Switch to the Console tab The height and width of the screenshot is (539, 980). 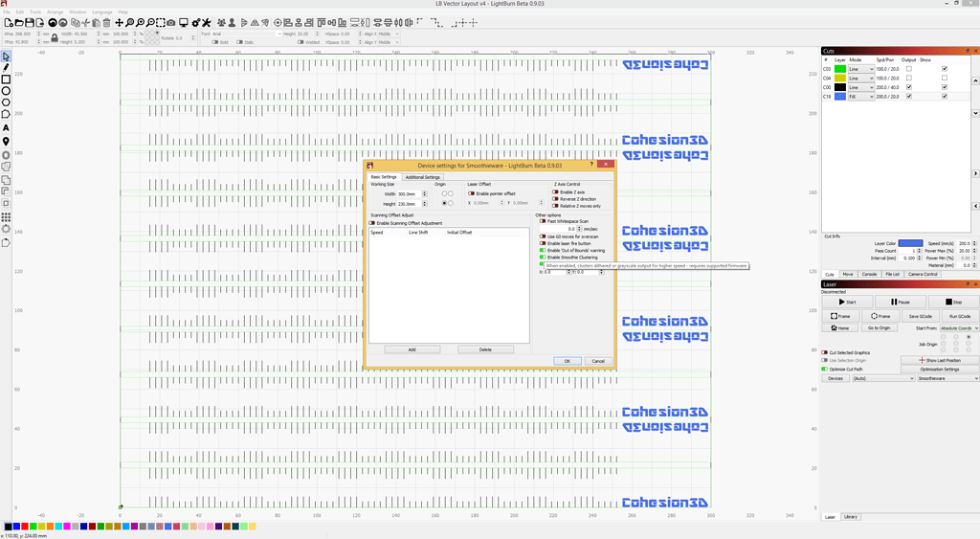click(869, 274)
